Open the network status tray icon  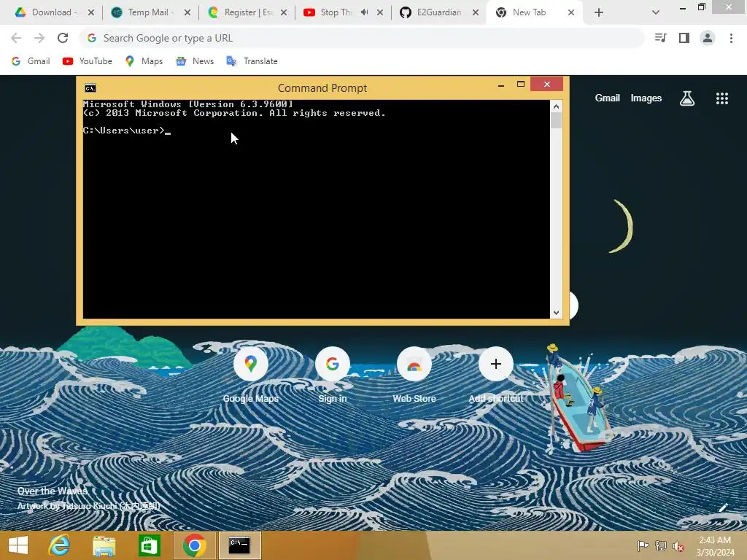click(660, 545)
